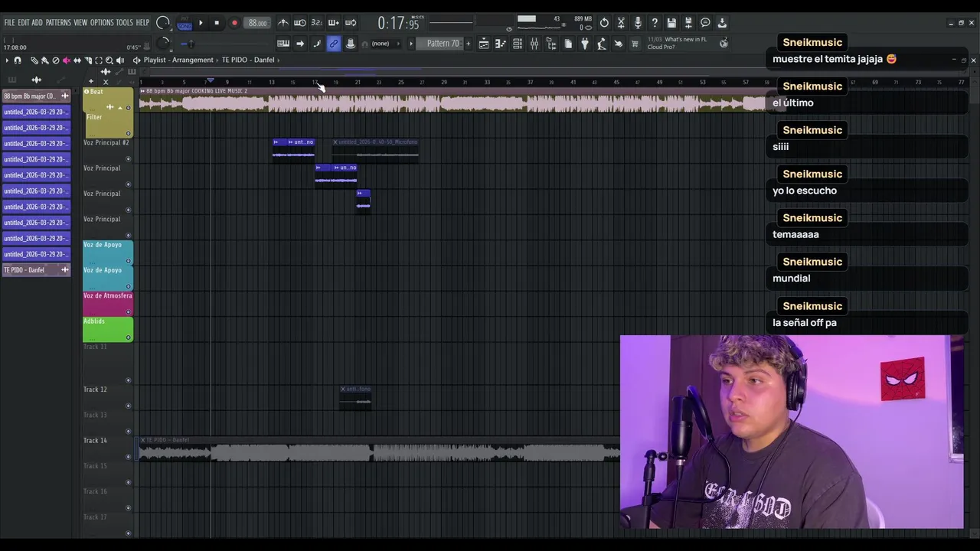Select the Playback speaker tool
Screen dimensions: 980x551
[x=120, y=60]
